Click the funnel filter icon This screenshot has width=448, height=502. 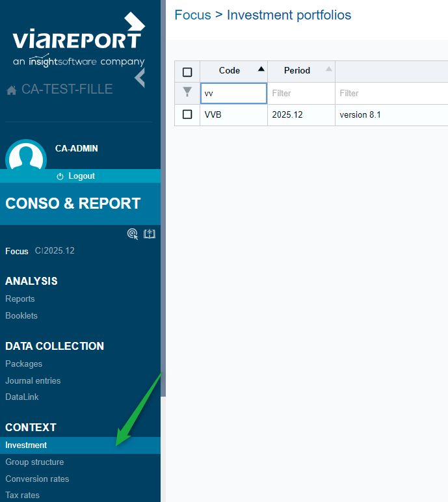point(187,92)
